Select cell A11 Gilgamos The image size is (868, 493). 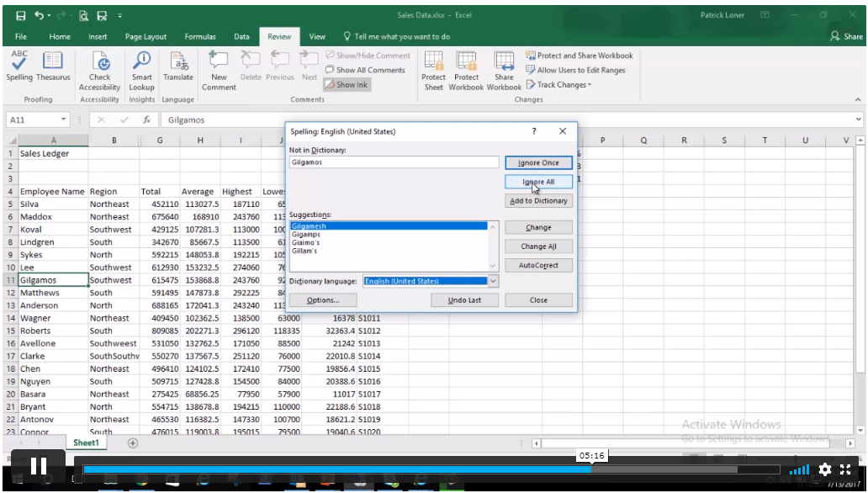53,280
